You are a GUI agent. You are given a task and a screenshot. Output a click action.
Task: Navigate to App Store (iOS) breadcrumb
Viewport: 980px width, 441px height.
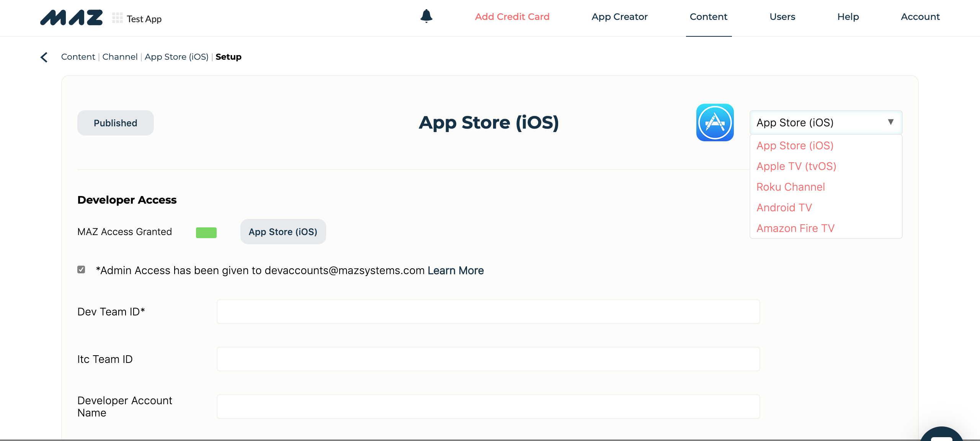point(176,57)
